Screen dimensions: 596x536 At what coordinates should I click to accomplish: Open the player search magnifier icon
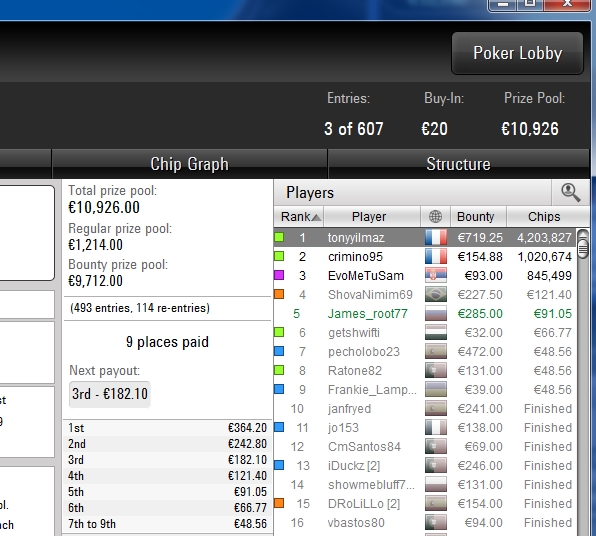(x=571, y=192)
